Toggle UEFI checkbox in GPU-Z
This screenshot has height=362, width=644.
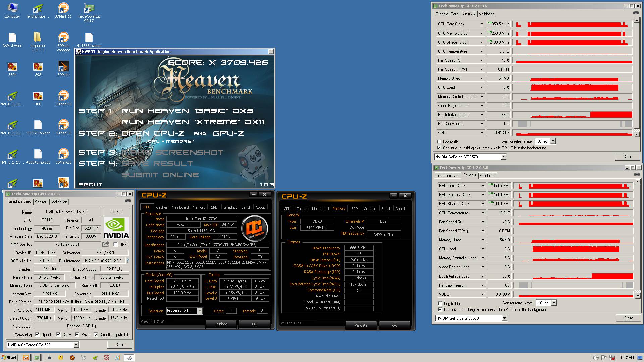coord(115,245)
